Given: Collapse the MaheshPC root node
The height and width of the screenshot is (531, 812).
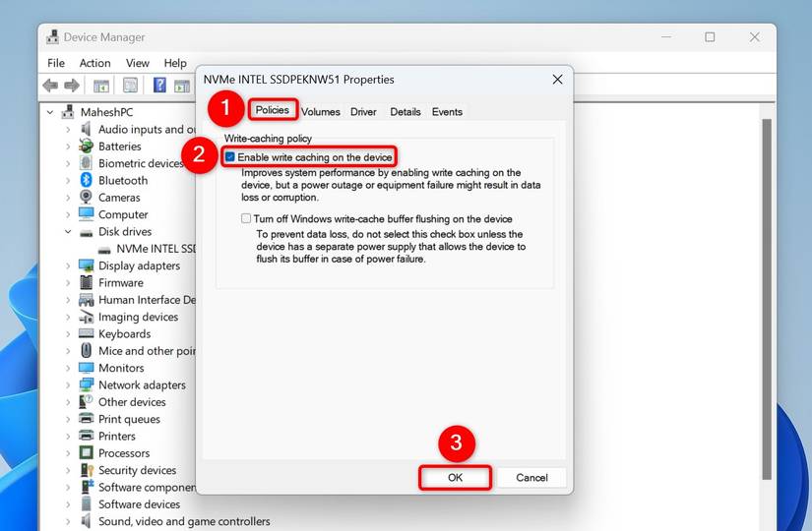Looking at the screenshot, I should (x=50, y=112).
